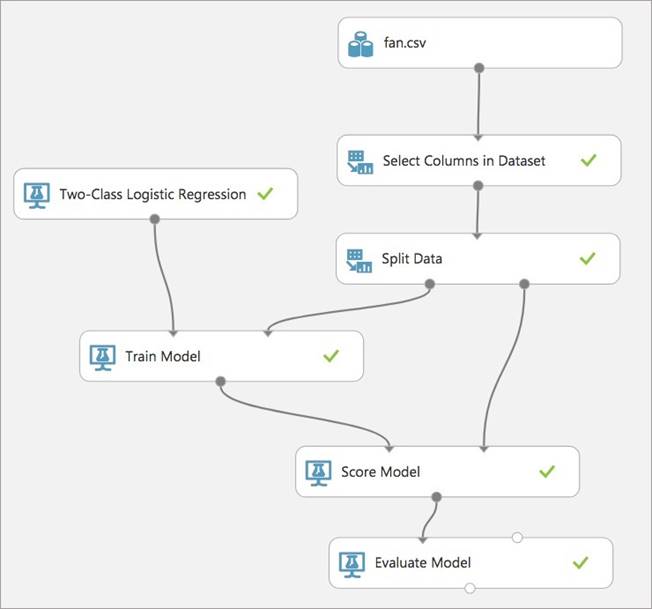Click the Split Data right output port
This screenshot has height=609, width=652.
click(523, 283)
